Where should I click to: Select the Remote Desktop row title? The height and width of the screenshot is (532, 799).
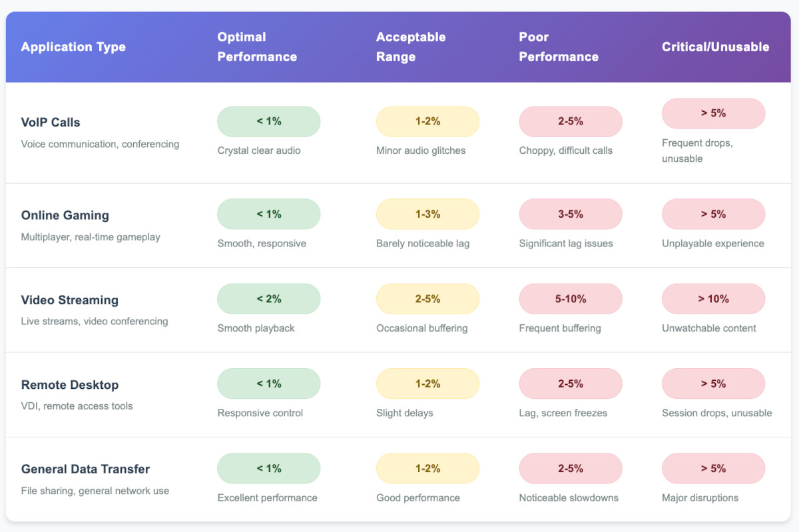69,385
